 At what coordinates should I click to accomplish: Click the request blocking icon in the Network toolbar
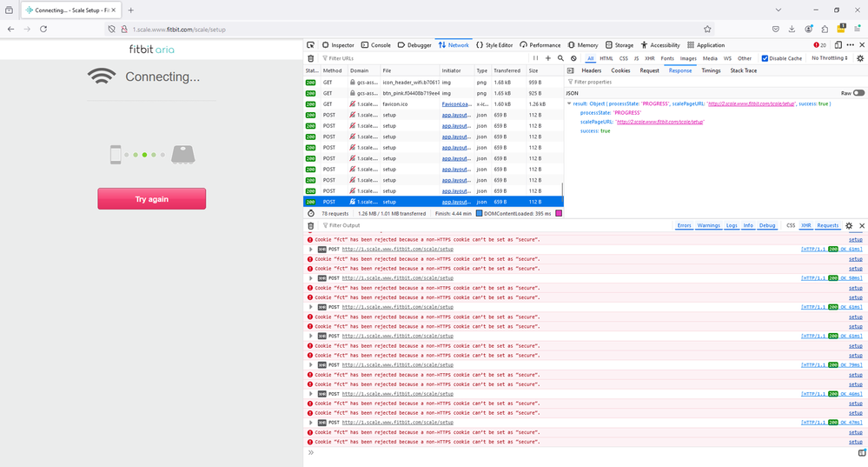[x=573, y=58]
